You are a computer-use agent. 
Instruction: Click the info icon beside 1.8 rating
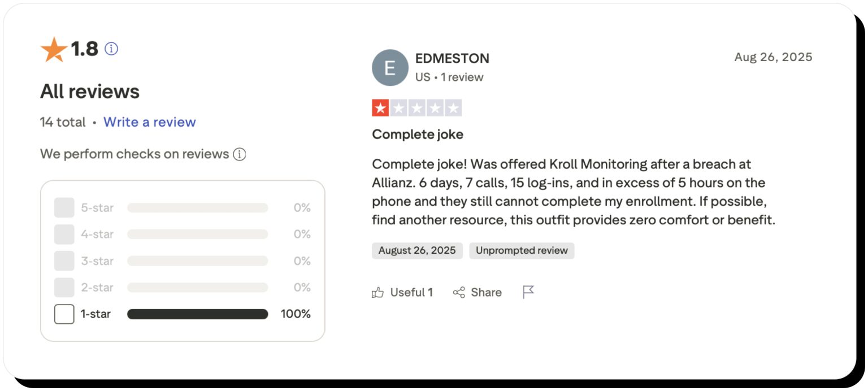pyautogui.click(x=111, y=49)
